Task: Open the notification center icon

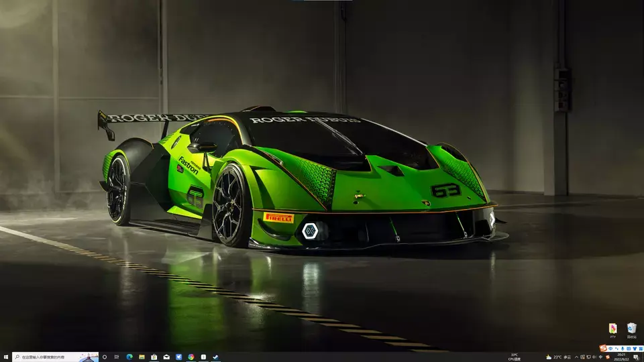Action: tap(636, 357)
